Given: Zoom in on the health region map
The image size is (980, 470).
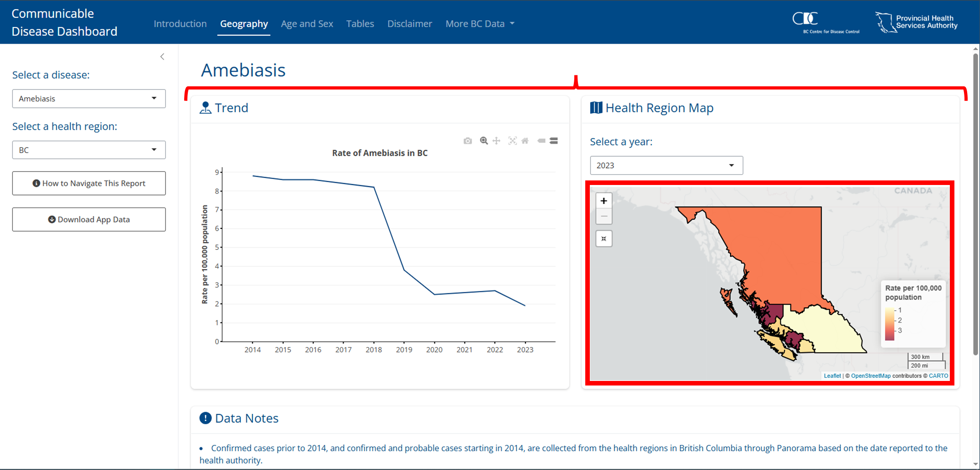Looking at the screenshot, I should (x=604, y=201).
